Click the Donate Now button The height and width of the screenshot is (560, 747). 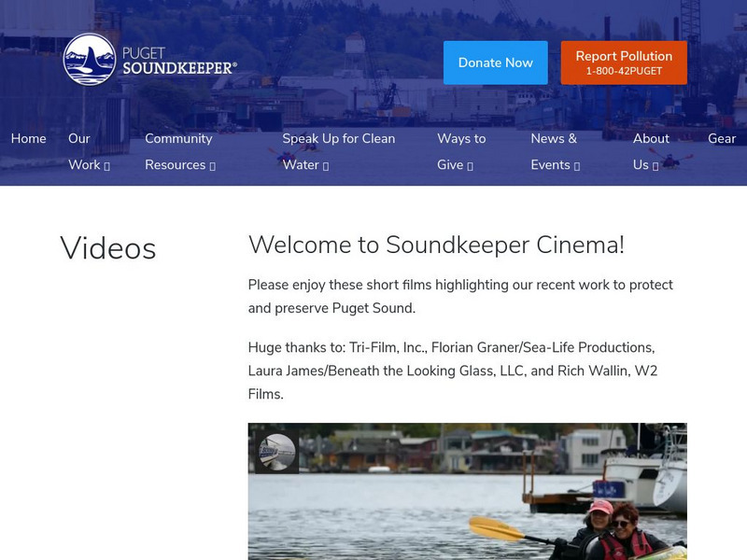coord(496,62)
